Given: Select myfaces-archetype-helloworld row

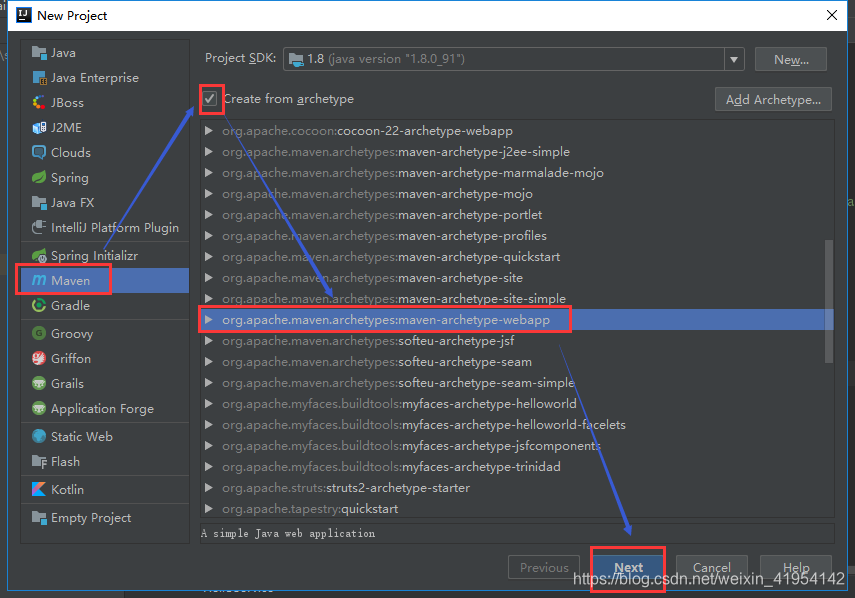Looking at the screenshot, I should pyautogui.click(x=517, y=403).
